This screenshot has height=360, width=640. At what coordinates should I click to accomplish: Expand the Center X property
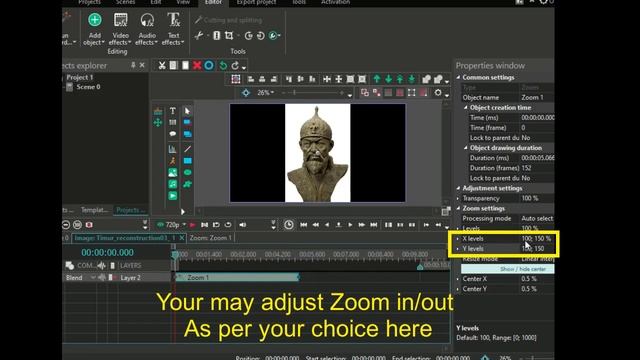458,279
